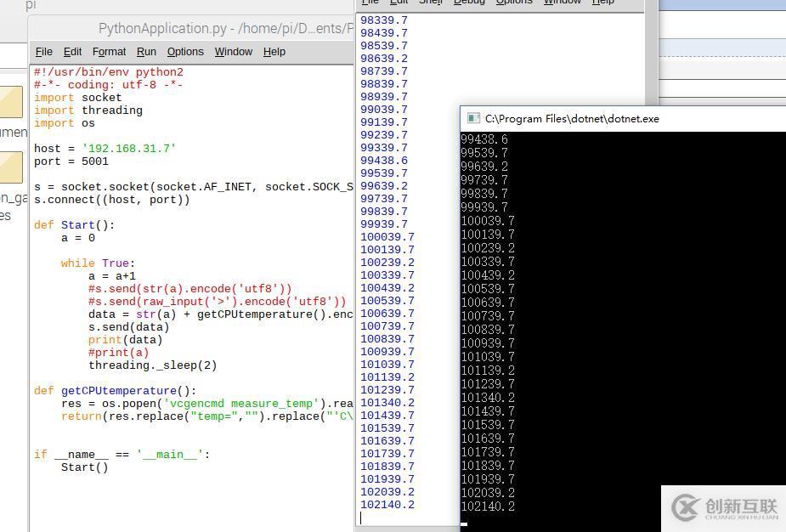This screenshot has width=786, height=532.
Task: Open the Options menu in the editor
Action: 185,52
